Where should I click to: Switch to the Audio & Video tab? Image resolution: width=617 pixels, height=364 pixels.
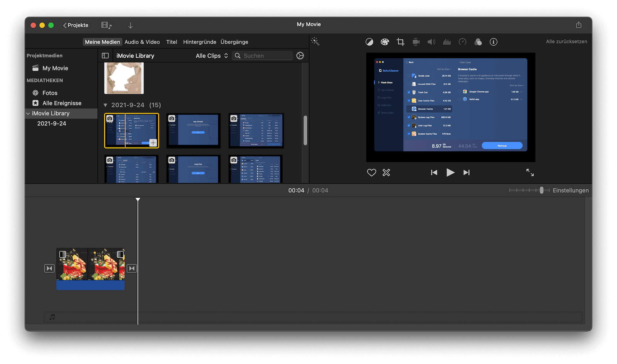tap(142, 42)
